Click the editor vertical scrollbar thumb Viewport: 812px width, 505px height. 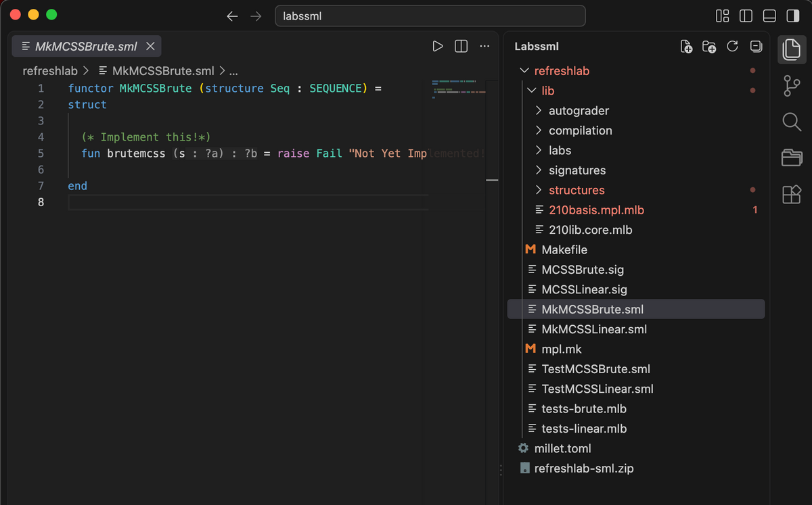[492, 181]
